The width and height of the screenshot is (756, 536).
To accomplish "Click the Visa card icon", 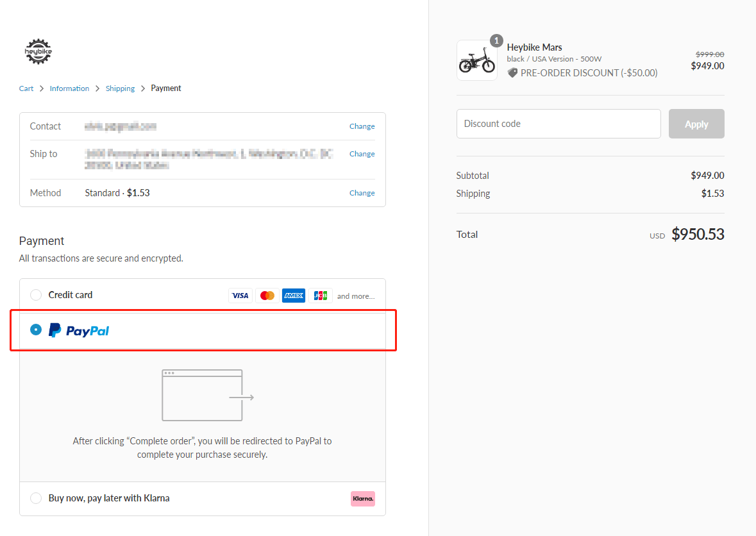I will [240, 296].
